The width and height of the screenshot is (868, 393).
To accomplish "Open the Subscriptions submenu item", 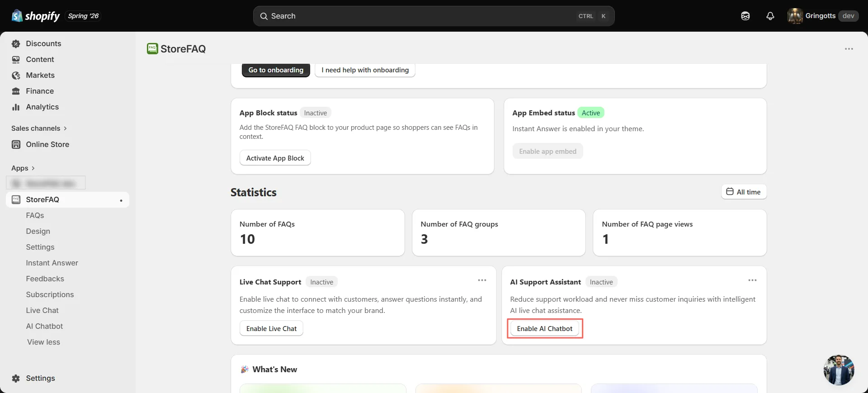I will tap(50, 294).
